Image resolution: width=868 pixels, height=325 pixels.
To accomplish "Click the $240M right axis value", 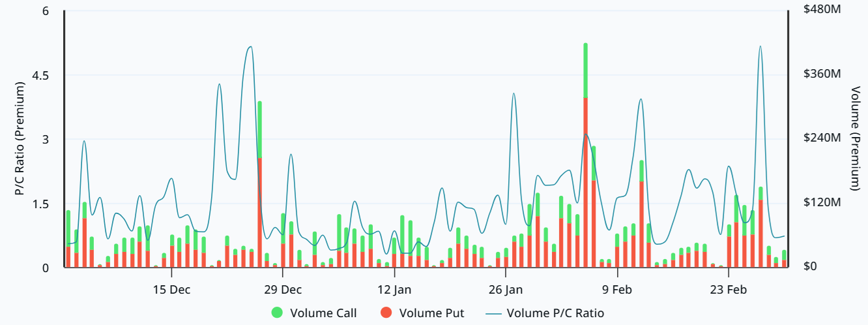I will tap(822, 138).
